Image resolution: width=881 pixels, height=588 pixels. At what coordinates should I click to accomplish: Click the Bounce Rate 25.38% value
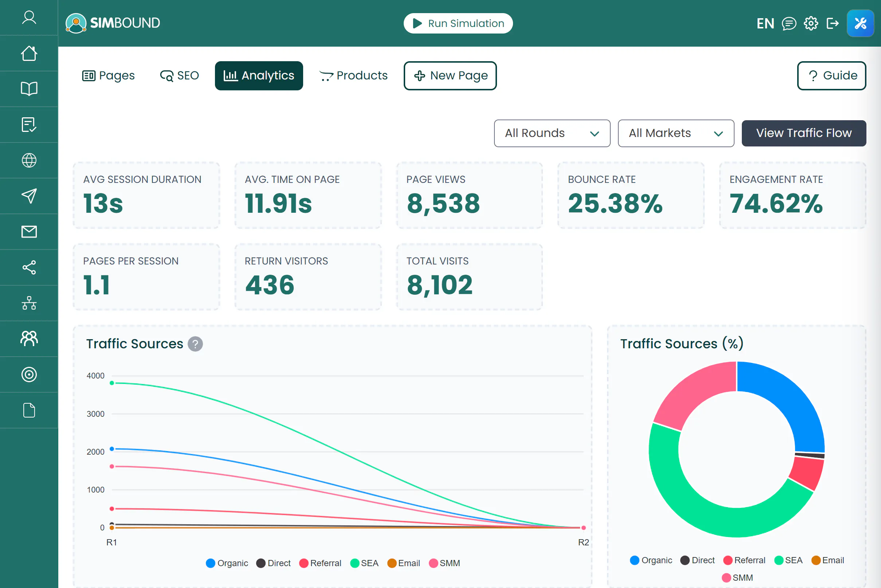(x=615, y=204)
